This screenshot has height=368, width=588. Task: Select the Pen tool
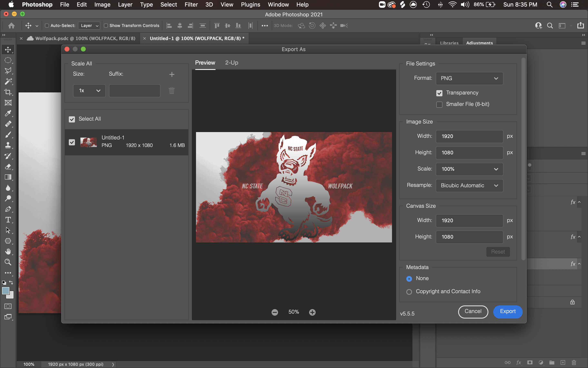(x=8, y=209)
